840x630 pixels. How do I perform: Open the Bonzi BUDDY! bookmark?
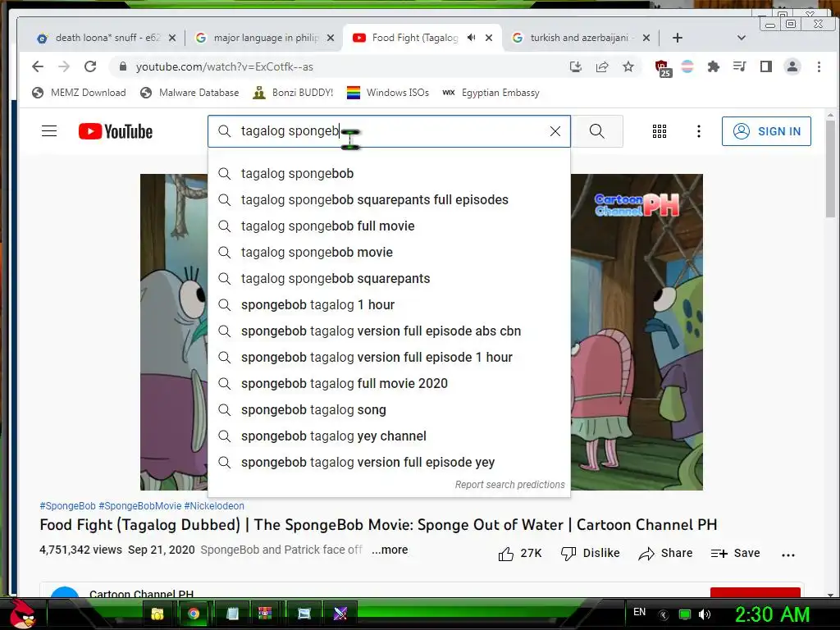click(x=293, y=93)
